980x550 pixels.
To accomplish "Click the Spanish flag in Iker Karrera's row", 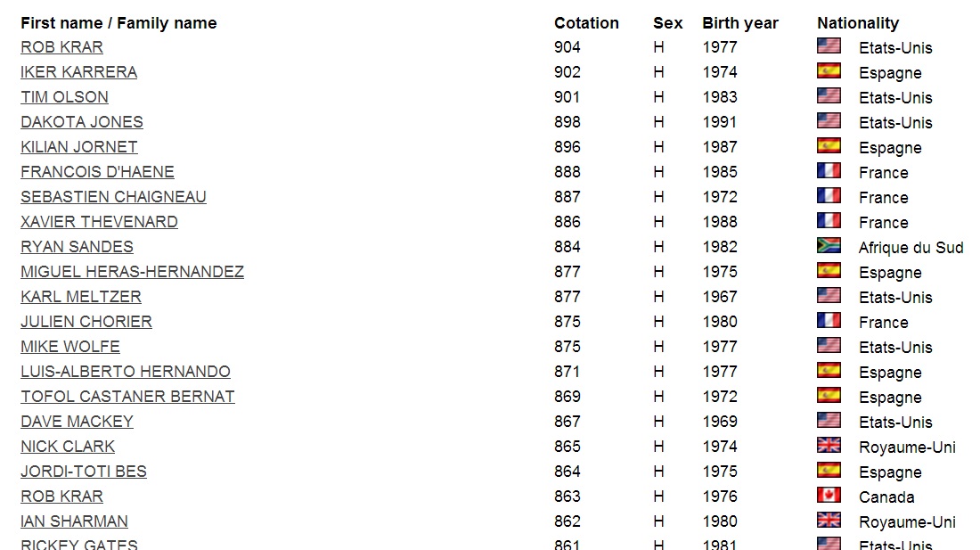I will click(x=829, y=70).
